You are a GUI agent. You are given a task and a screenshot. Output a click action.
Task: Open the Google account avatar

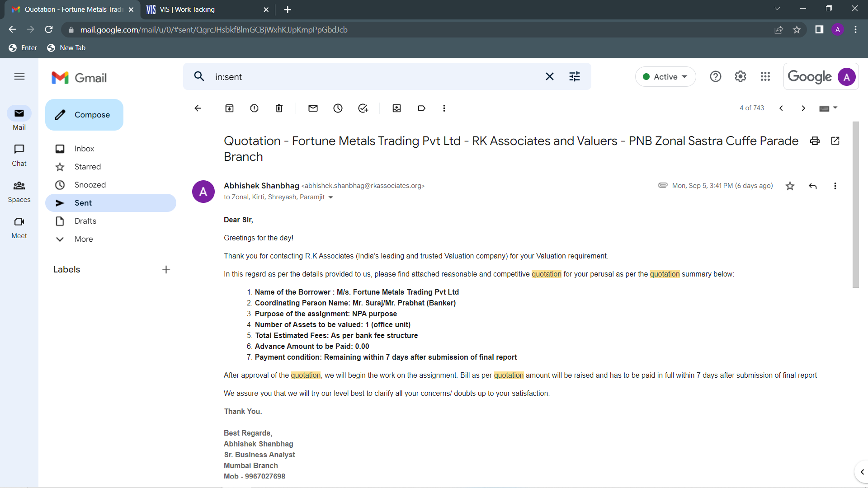tap(847, 77)
